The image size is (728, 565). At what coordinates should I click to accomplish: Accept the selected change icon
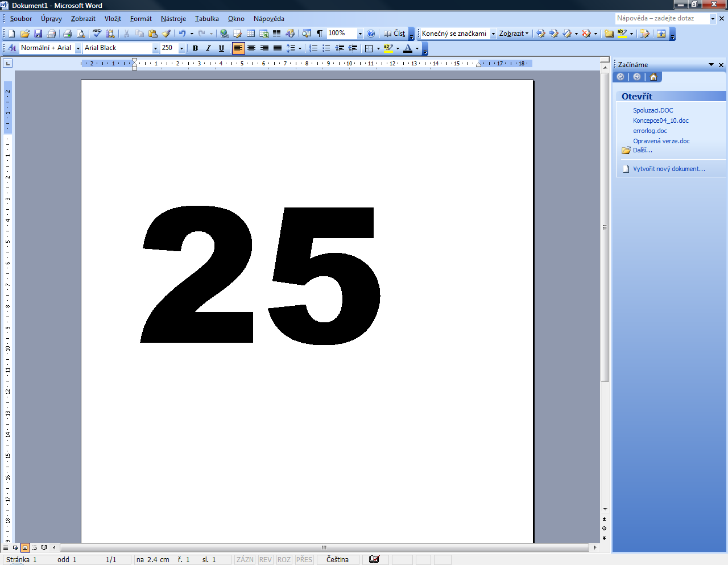click(566, 34)
